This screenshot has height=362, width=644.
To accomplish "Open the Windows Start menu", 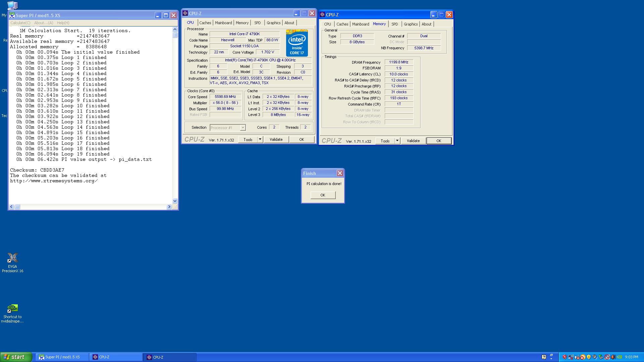I will (16, 357).
